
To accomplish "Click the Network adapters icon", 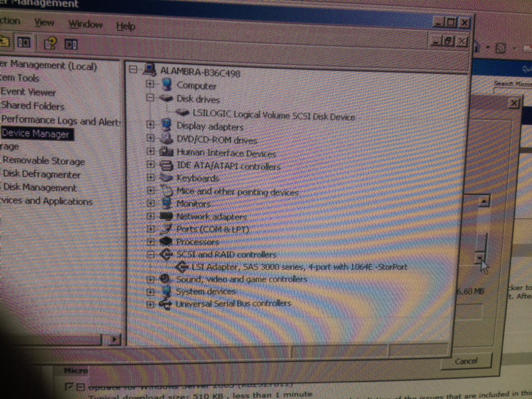I will pos(166,215).
